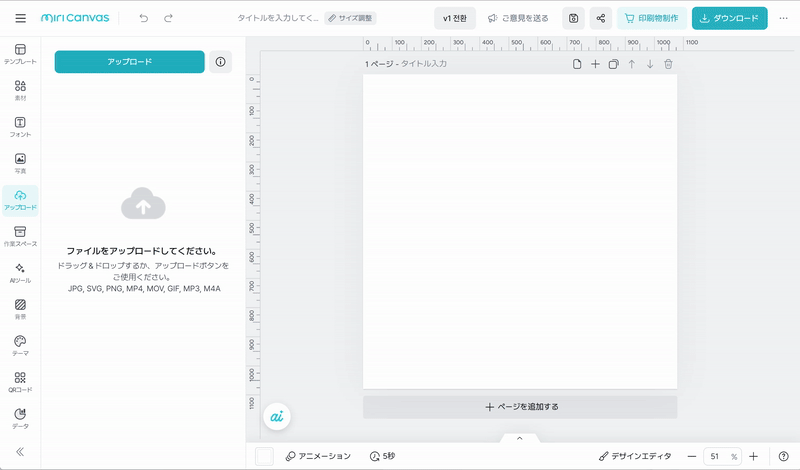Delete page using the trash icon
This screenshot has height=470, width=800.
coord(668,64)
